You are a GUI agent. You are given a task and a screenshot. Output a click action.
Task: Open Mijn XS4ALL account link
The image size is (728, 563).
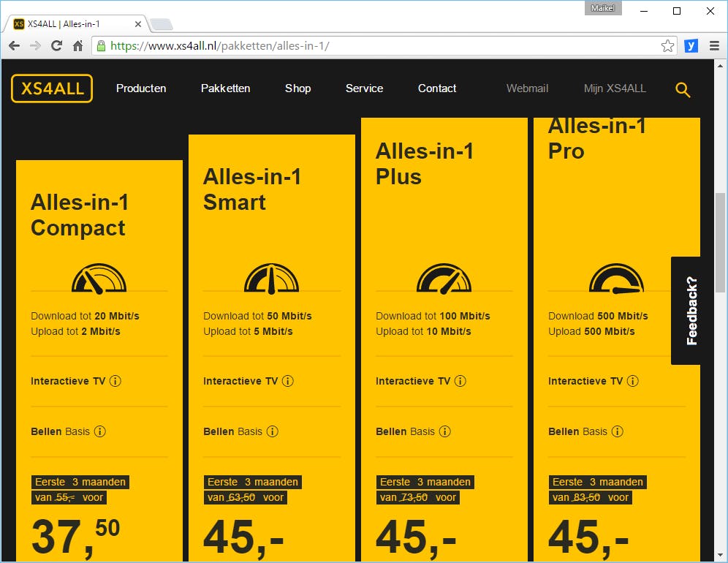pos(615,88)
